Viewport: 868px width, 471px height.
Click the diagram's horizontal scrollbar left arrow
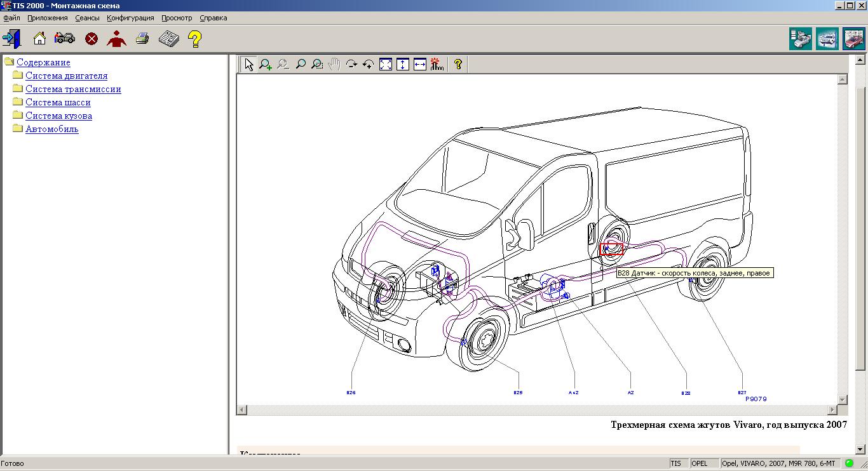tap(242, 410)
